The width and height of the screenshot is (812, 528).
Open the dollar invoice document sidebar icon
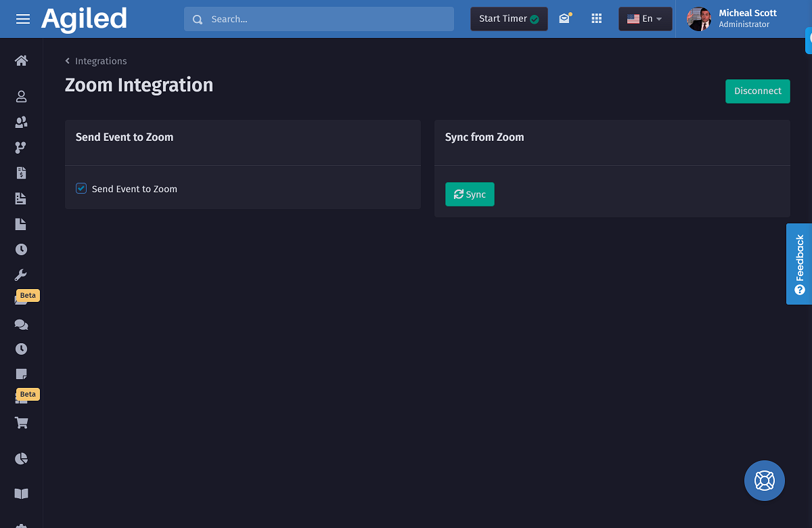pos(21,173)
